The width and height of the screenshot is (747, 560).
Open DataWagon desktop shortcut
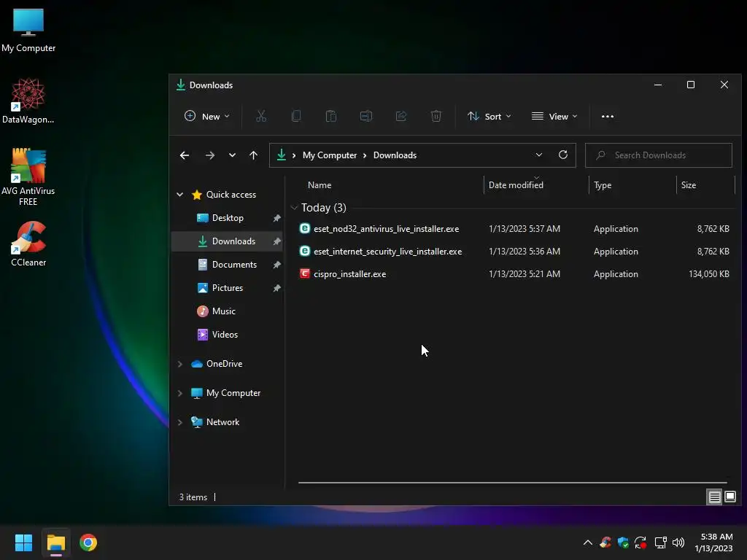28,101
